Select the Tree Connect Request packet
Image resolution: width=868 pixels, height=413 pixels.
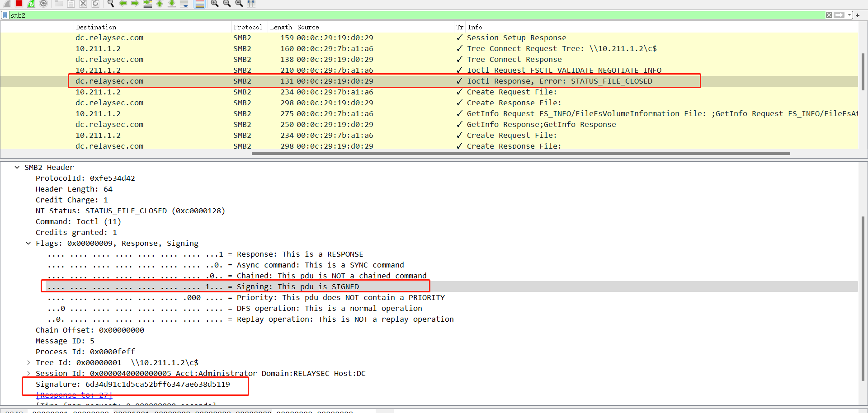[x=429, y=48]
